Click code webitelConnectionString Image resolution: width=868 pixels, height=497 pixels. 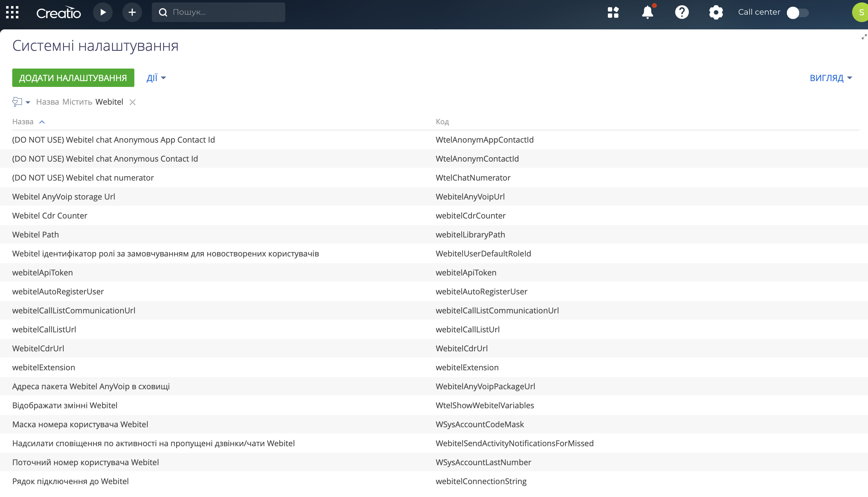point(481,481)
